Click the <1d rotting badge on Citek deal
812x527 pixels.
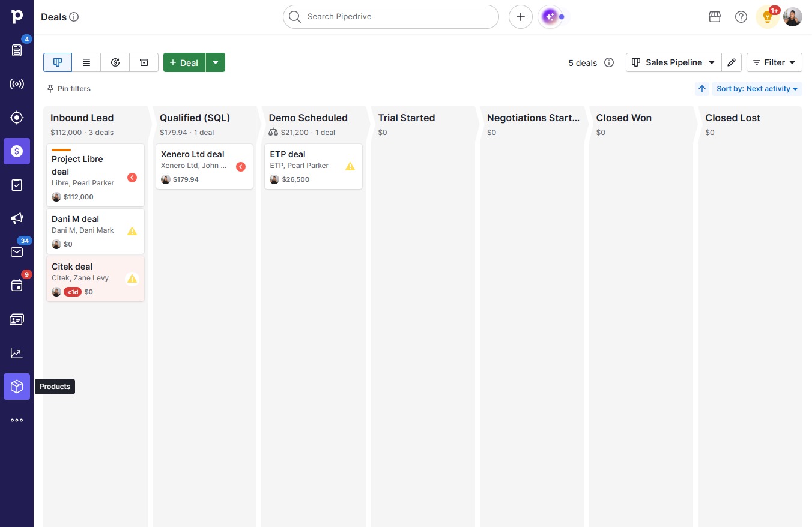coord(73,292)
